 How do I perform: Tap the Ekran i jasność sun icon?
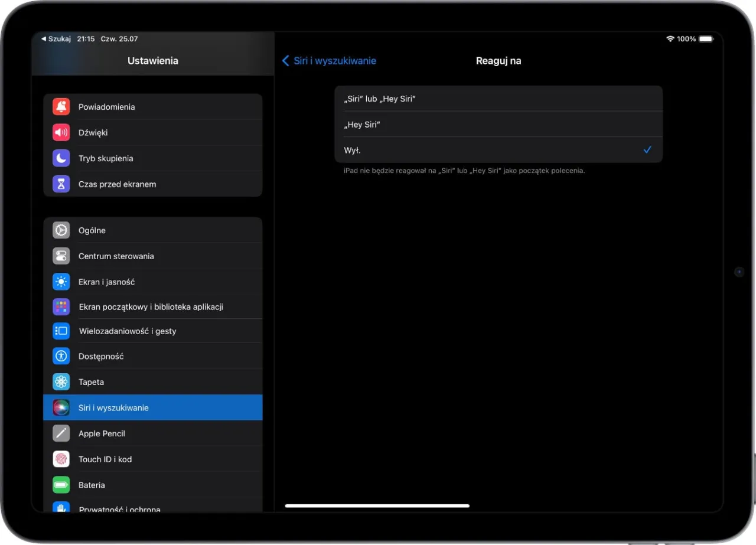(61, 282)
